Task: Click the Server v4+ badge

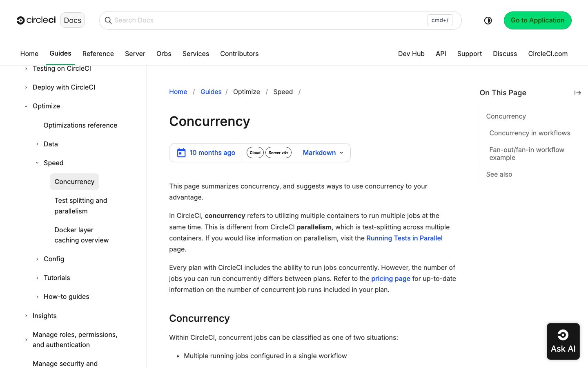Action: [x=278, y=153]
